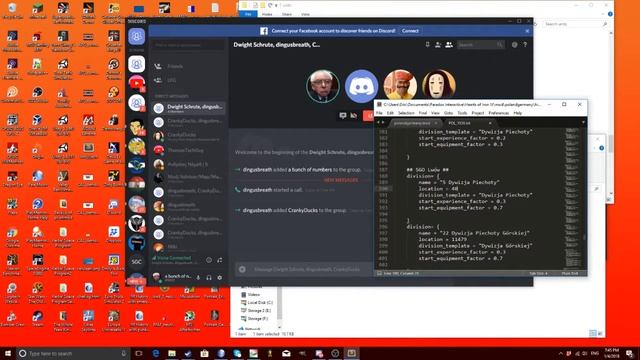The width and height of the screenshot is (640, 360).
Task: Toggle video camera in the call controls
Action: pyautogui.click(x=353, y=116)
